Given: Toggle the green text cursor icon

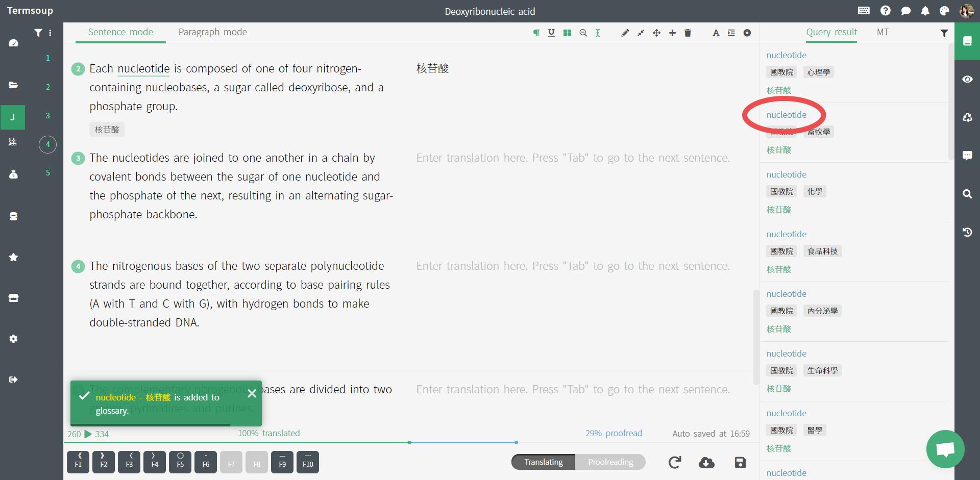Looking at the screenshot, I should coord(598,33).
